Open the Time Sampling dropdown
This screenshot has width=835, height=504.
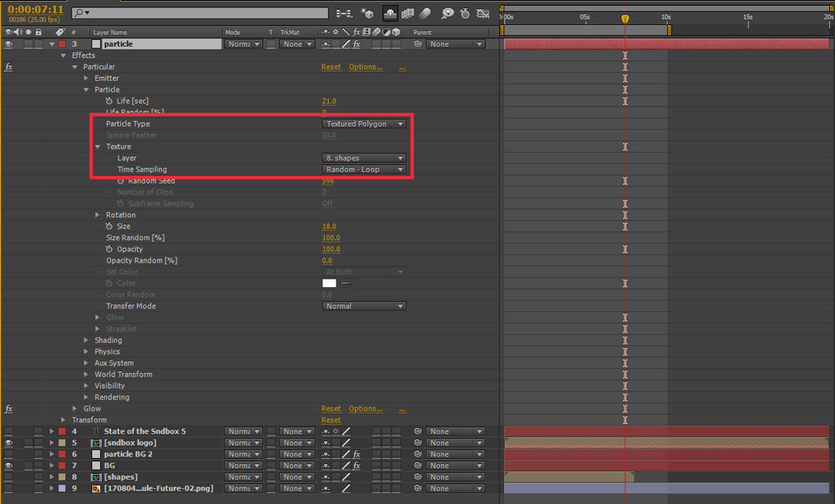tap(364, 169)
